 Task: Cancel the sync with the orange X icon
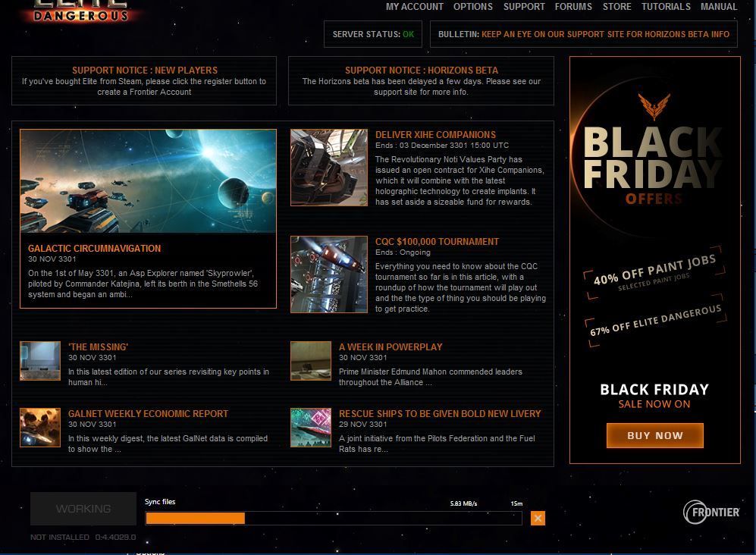[538, 519]
